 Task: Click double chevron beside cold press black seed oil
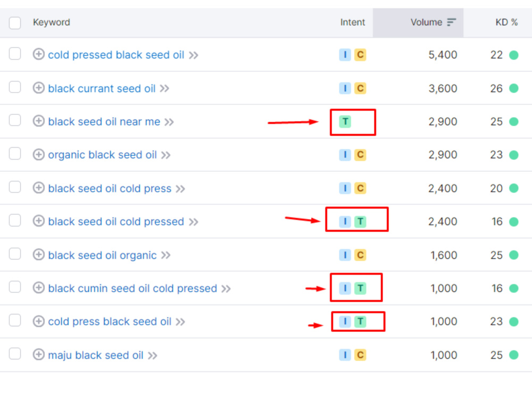pyautogui.click(x=180, y=322)
